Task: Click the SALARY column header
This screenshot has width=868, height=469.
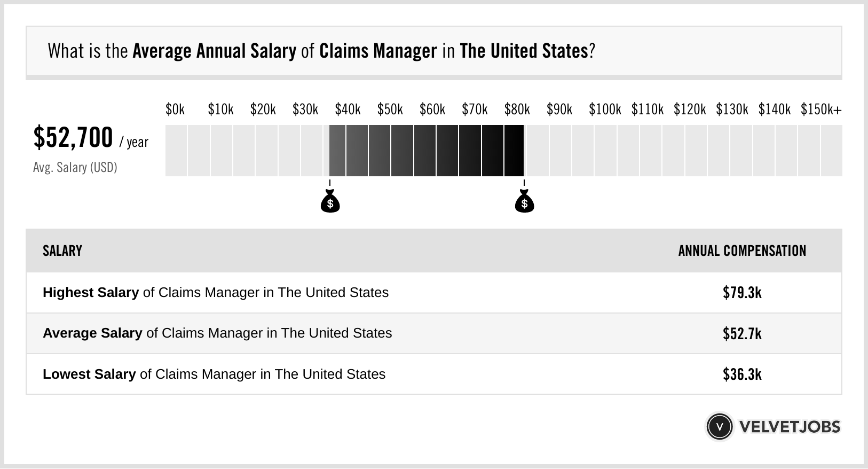Action: click(x=62, y=251)
